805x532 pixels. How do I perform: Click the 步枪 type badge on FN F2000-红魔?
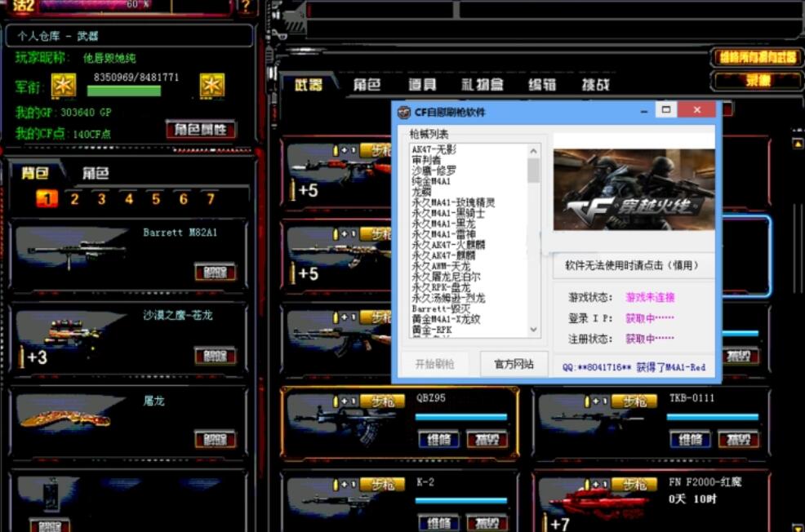pyautogui.click(x=634, y=485)
